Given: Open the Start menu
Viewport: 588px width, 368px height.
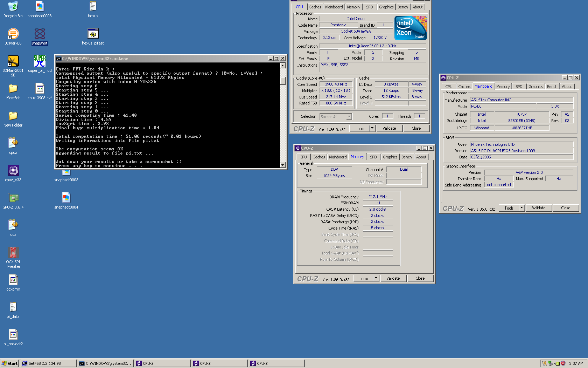Looking at the screenshot, I should (10, 363).
